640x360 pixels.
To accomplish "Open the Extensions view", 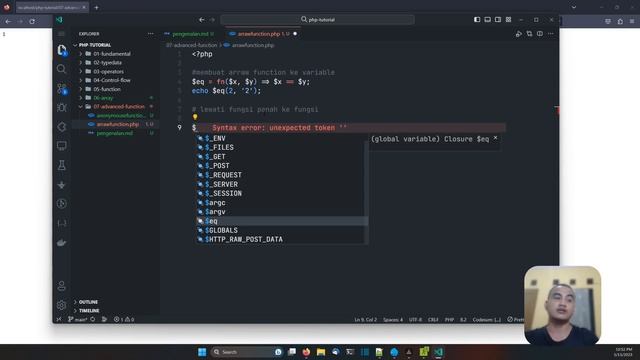I will (x=62, y=127).
